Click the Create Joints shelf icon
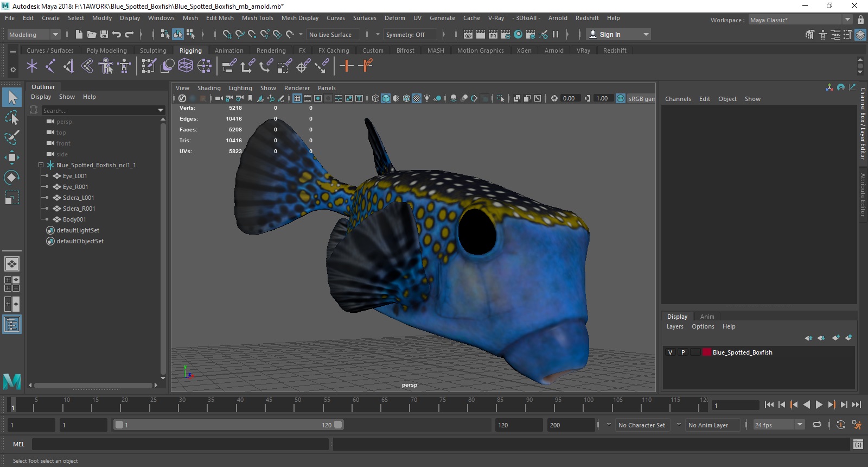Image resolution: width=868 pixels, height=467 pixels. click(x=50, y=66)
